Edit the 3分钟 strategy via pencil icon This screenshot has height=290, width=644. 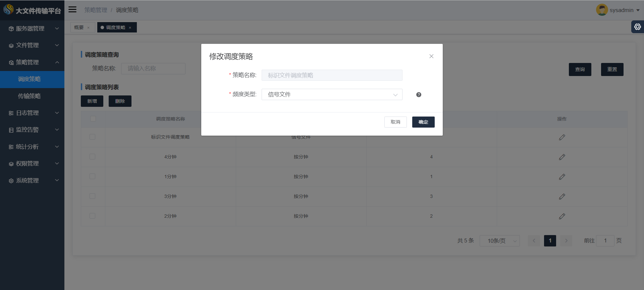click(x=562, y=197)
